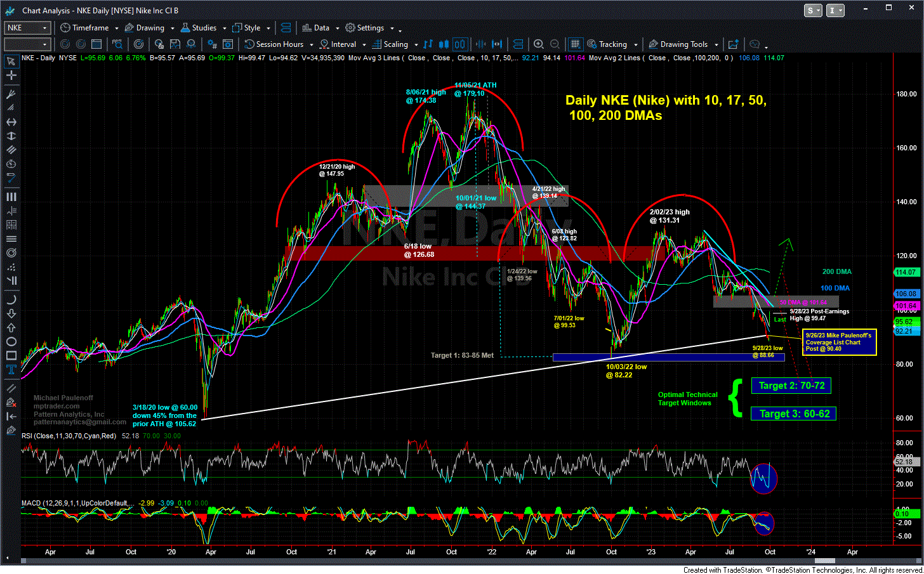
Task: Click the add-image snapshot icon
Action: [x=734, y=44]
